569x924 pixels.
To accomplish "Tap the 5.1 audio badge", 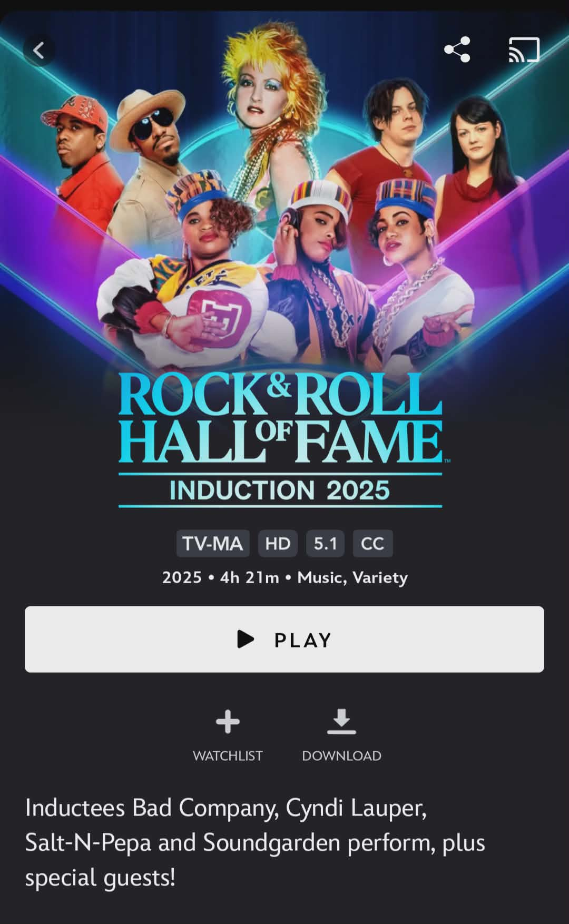I will click(x=325, y=543).
